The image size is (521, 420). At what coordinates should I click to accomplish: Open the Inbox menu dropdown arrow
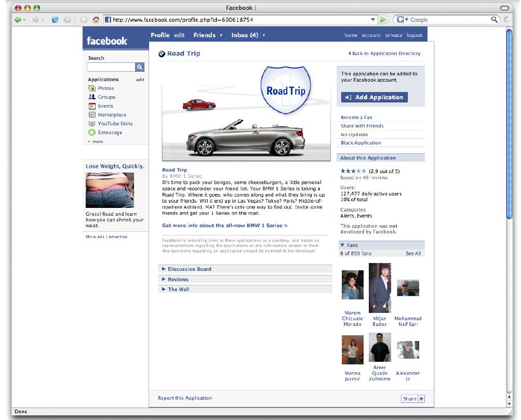[264, 35]
